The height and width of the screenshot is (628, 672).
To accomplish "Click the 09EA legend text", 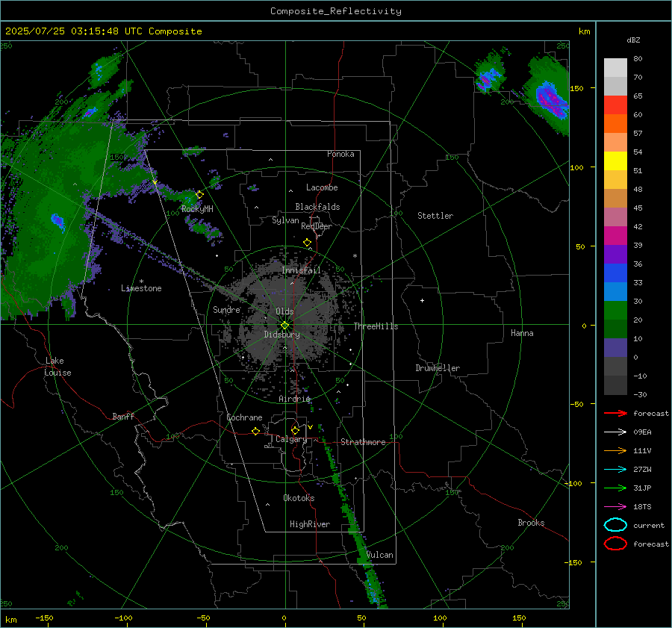I will pyautogui.click(x=642, y=432).
